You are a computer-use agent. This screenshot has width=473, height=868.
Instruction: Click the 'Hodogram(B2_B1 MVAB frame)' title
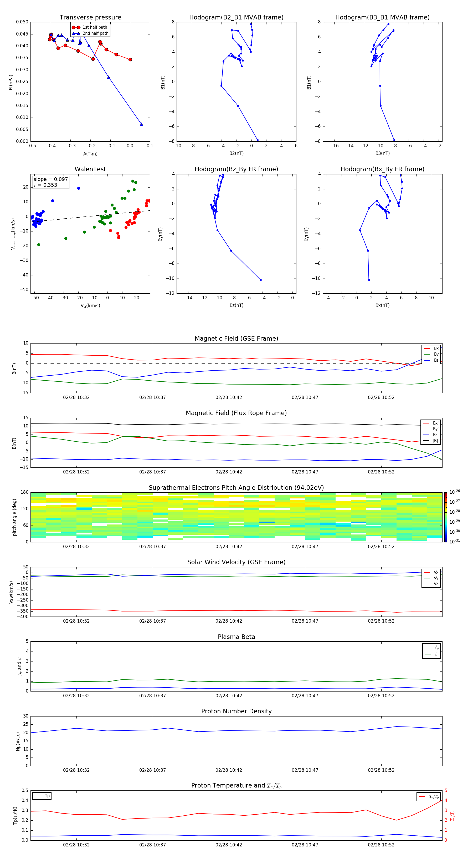pyautogui.click(x=236, y=18)
